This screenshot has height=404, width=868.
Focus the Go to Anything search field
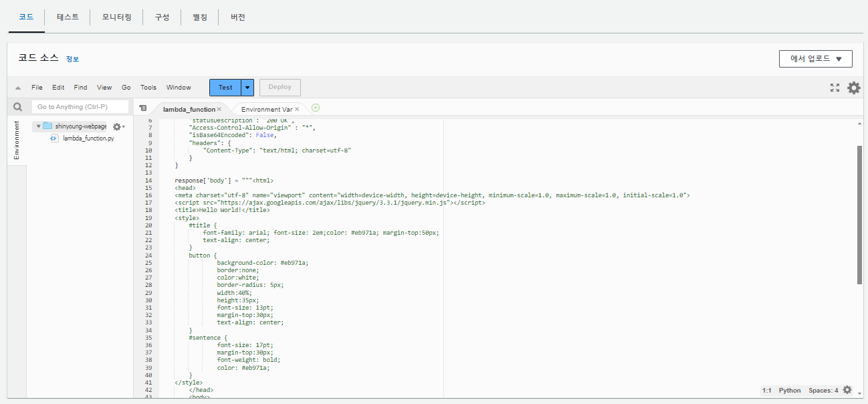tap(80, 107)
